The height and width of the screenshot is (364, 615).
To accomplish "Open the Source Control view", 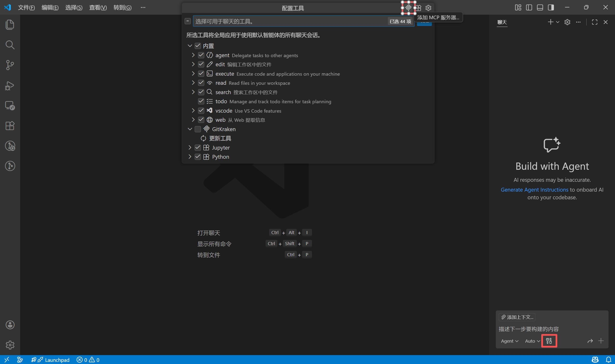I will (10, 65).
